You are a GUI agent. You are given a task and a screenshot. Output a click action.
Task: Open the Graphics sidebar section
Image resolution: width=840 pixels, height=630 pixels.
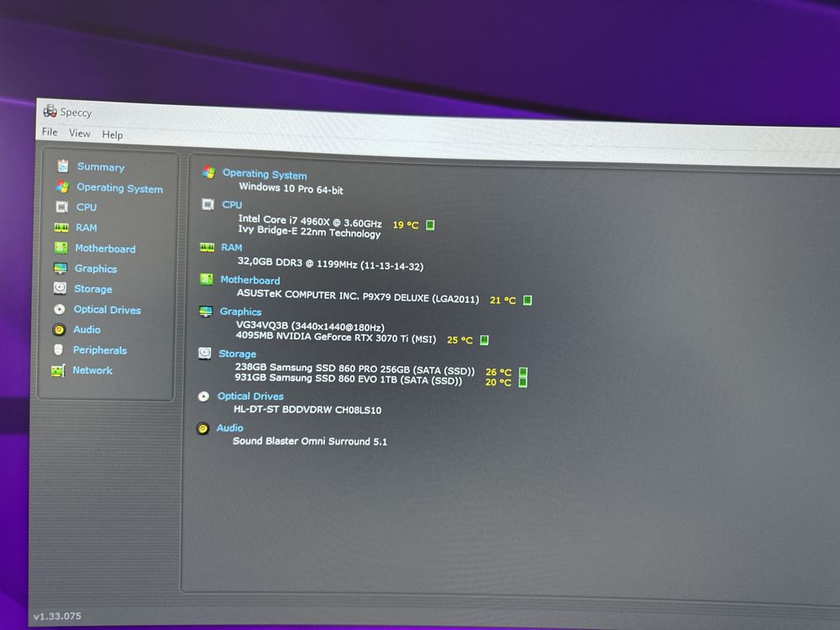96,269
